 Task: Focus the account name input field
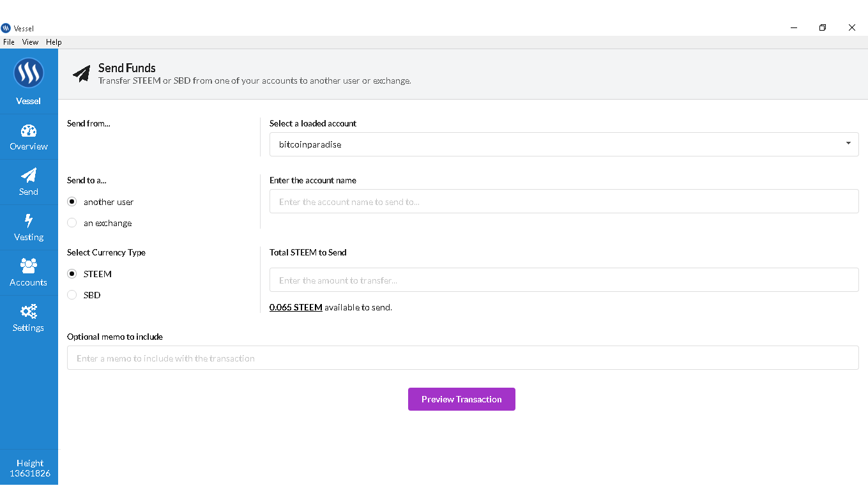tap(564, 201)
